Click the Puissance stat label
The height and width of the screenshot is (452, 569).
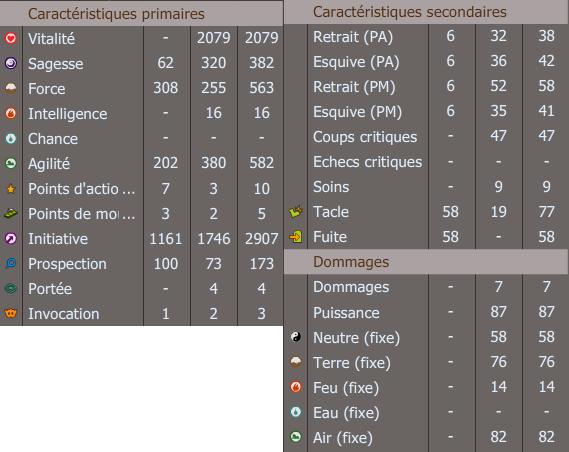point(346,312)
